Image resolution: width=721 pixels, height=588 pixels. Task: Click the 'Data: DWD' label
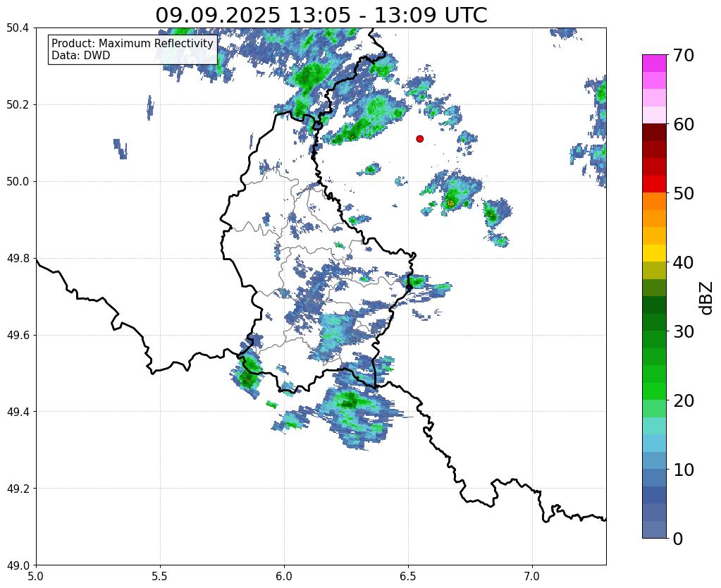[81, 56]
